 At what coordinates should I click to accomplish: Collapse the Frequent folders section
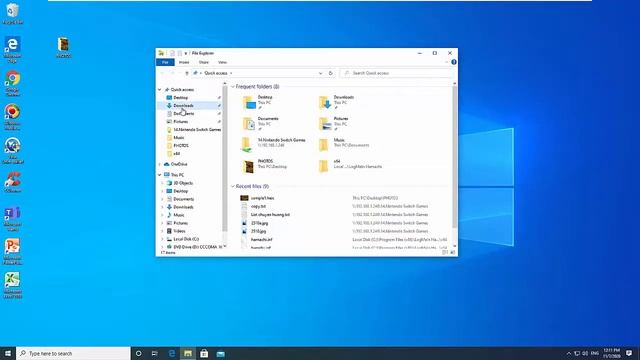point(233,87)
